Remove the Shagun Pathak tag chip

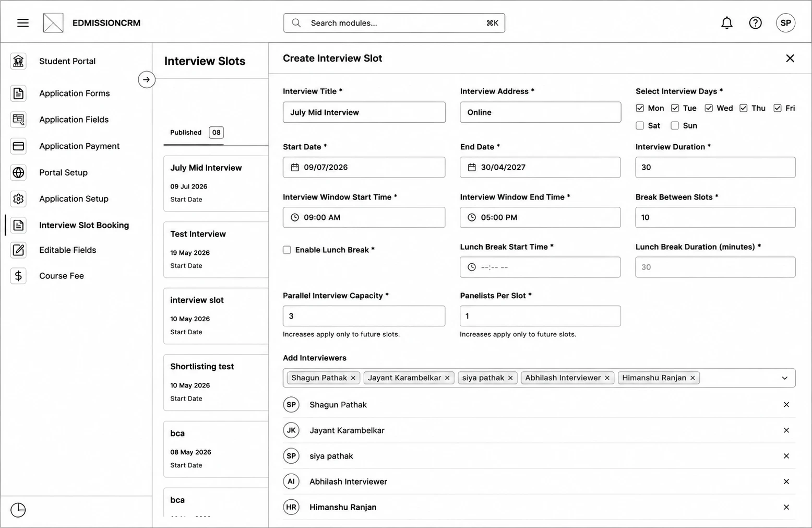click(x=353, y=378)
